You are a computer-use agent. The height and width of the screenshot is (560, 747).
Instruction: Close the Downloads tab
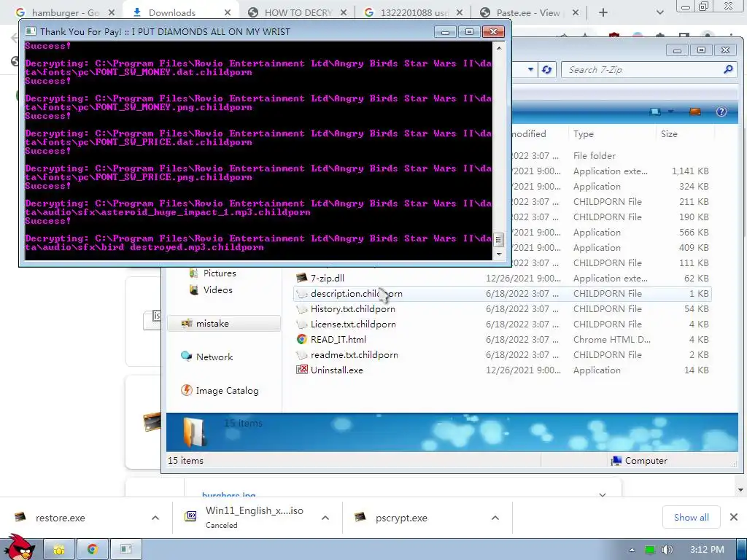click(x=228, y=13)
